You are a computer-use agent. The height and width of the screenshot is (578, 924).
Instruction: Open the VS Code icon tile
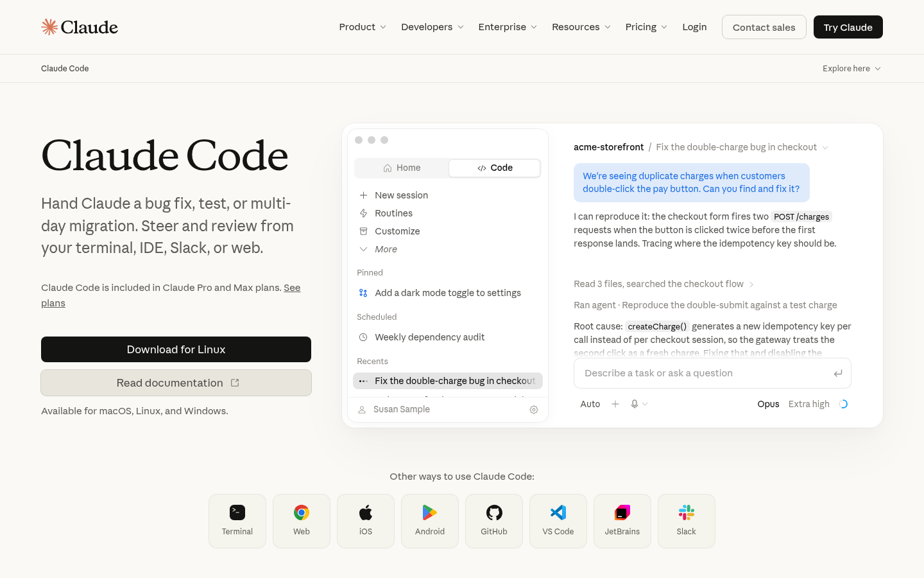click(x=558, y=521)
